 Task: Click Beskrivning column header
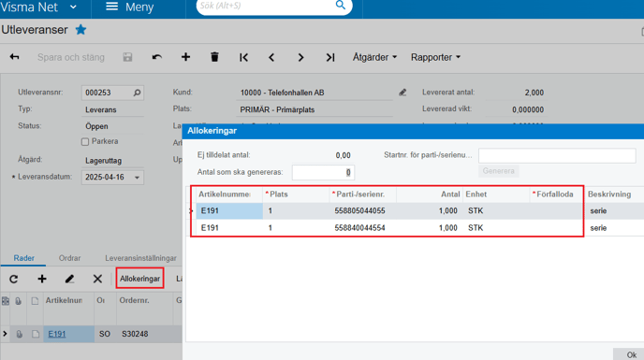[614, 194]
